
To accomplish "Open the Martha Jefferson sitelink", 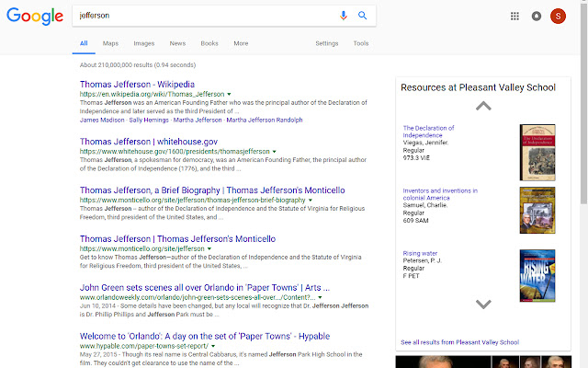I will [x=198, y=120].
